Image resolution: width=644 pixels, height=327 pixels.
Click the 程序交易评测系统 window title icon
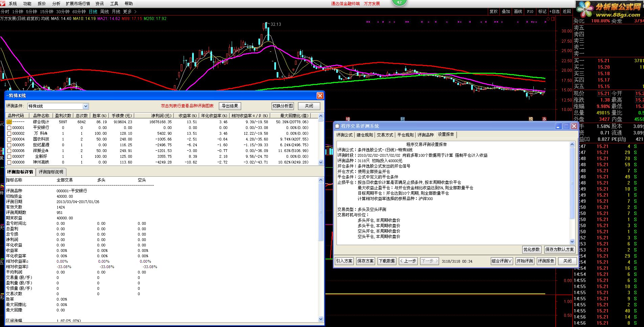pos(337,126)
